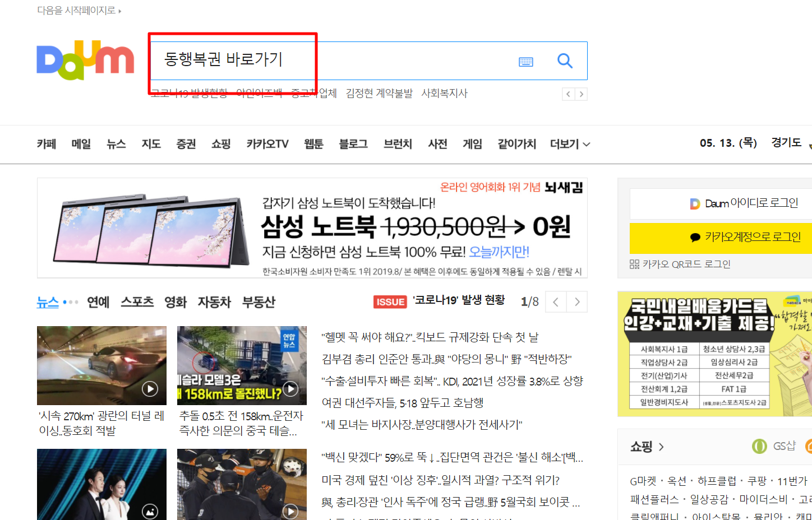Image resolution: width=812 pixels, height=520 pixels.
Task: Open 패션플러스 shopping link
Action: (654, 499)
